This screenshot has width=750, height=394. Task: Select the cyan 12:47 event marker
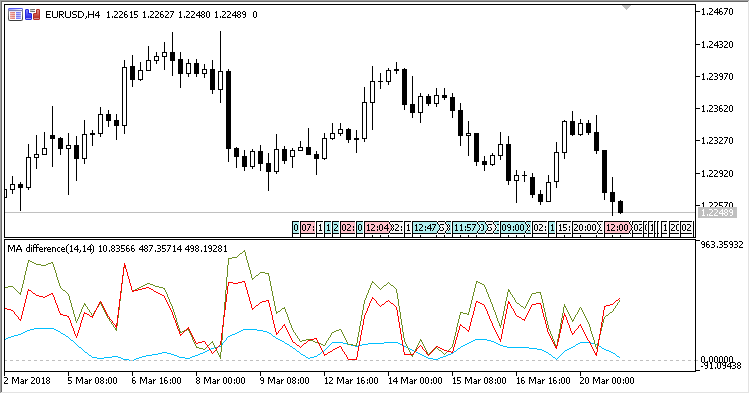coord(426,228)
